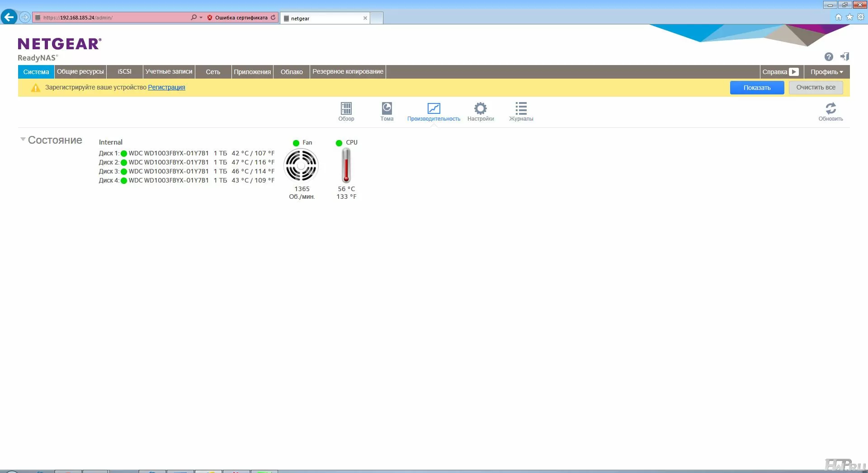The width and height of the screenshot is (868, 473).
Task: Collapse the Состояние section
Action: 23,140
